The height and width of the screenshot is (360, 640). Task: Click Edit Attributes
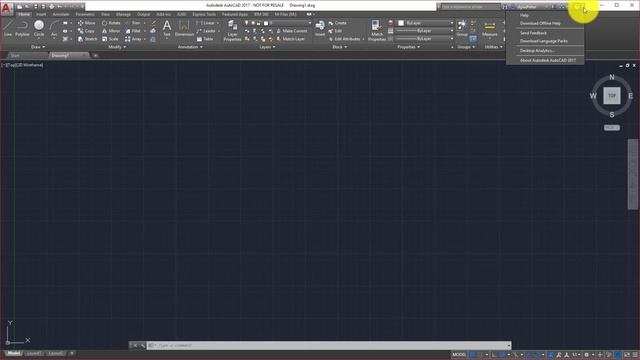click(344, 39)
